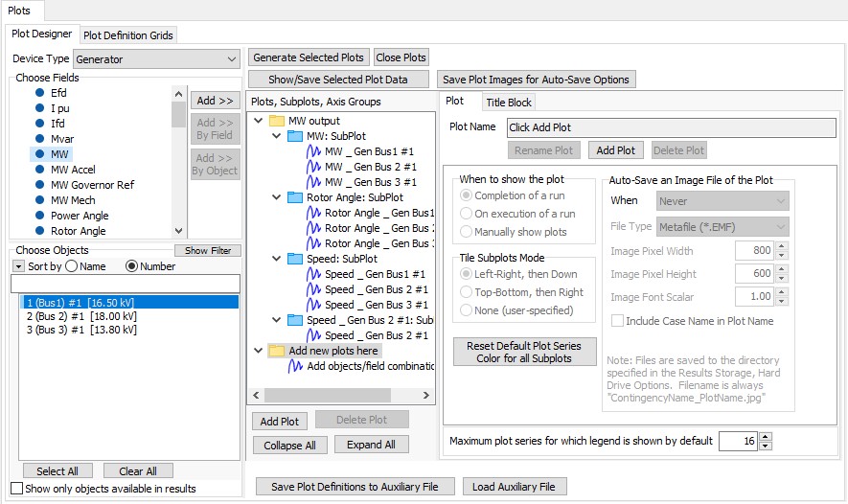Open the Title Block tab
The height and width of the screenshot is (504, 848).
pos(508,103)
